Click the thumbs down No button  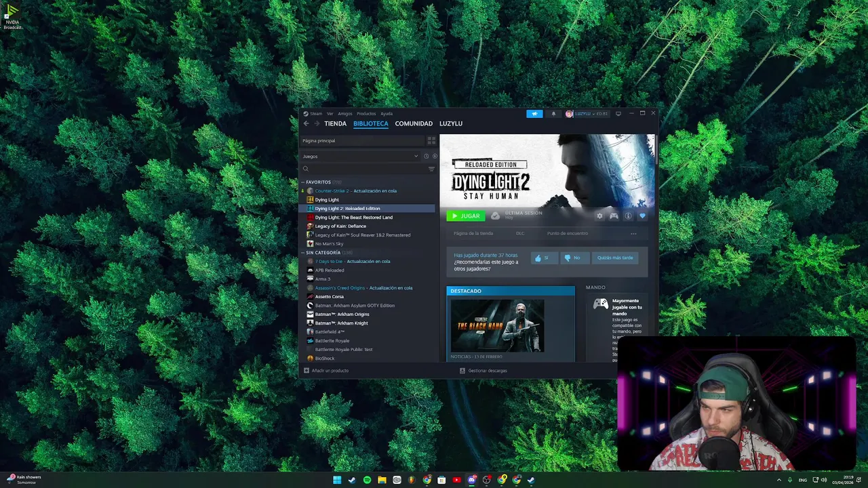click(574, 258)
